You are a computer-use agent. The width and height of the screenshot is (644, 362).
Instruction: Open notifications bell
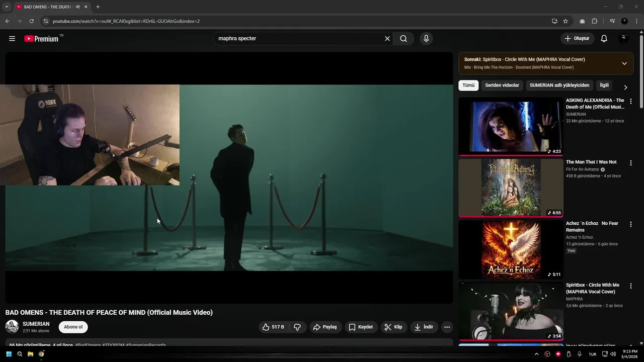coord(604,39)
